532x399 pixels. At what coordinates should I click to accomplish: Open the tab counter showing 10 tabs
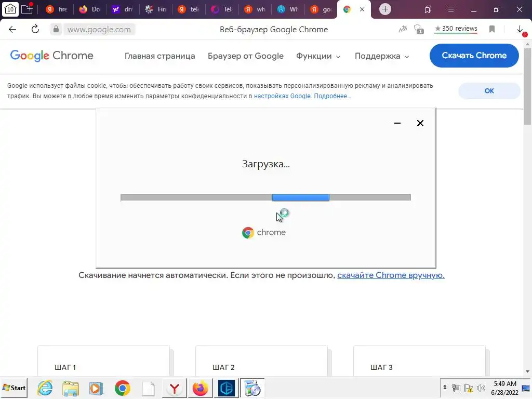point(10,9)
